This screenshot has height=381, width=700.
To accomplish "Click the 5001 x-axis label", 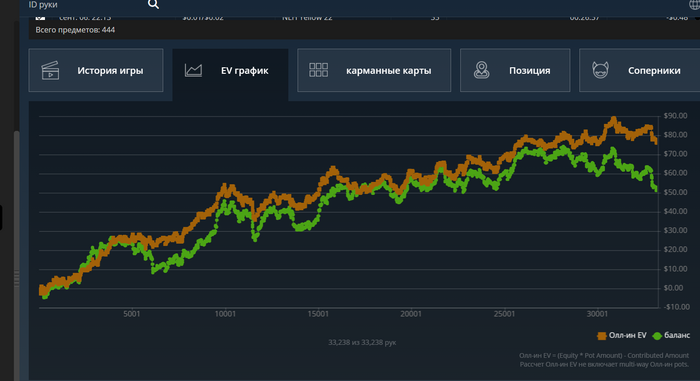I will (x=132, y=314).
